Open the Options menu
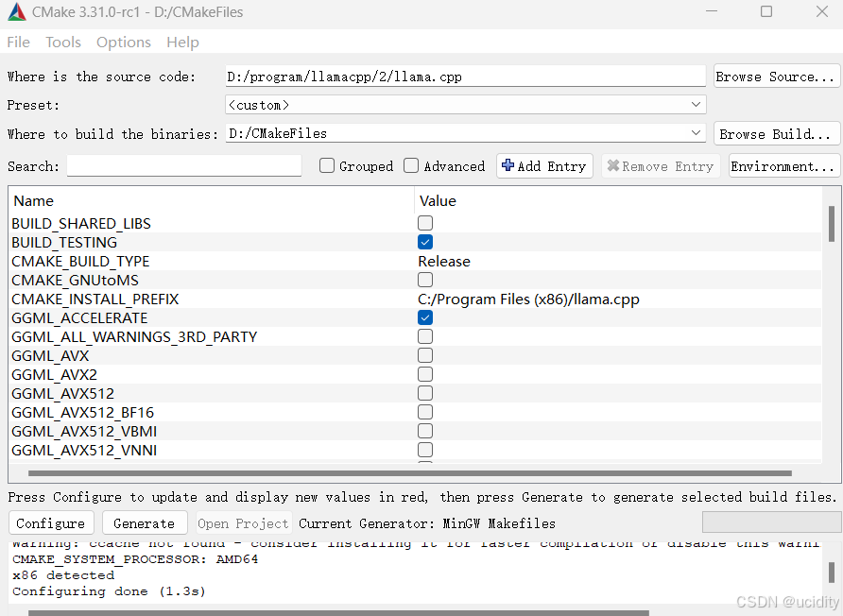Viewport: 843px width, 616px height. [x=124, y=42]
